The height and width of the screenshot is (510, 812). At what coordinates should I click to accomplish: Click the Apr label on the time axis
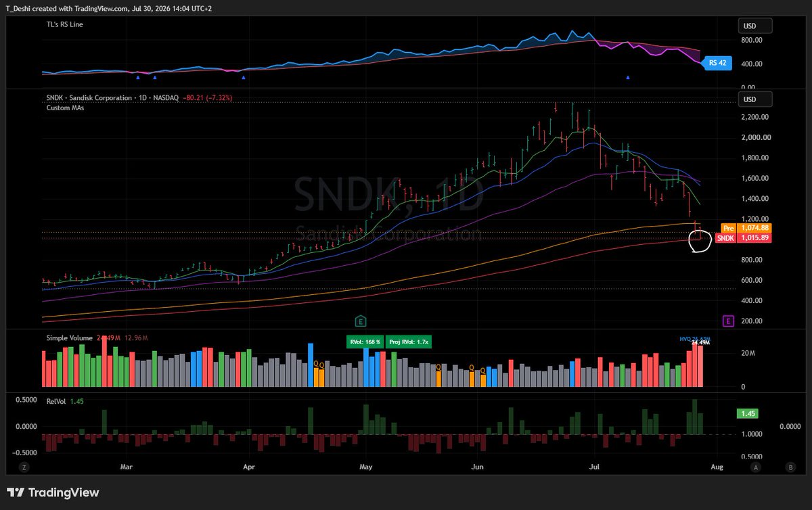[x=248, y=467]
